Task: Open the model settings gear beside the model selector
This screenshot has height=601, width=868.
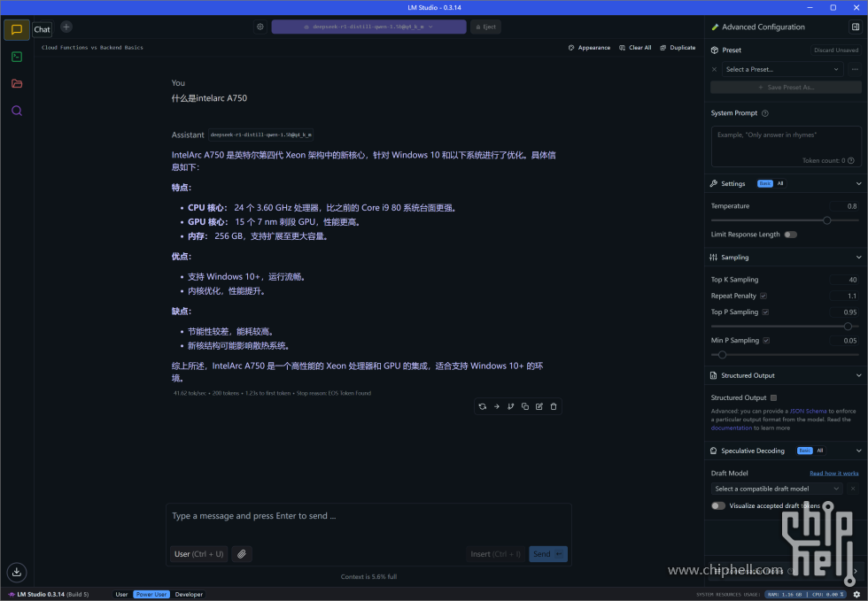Action: tap(260, 27)
